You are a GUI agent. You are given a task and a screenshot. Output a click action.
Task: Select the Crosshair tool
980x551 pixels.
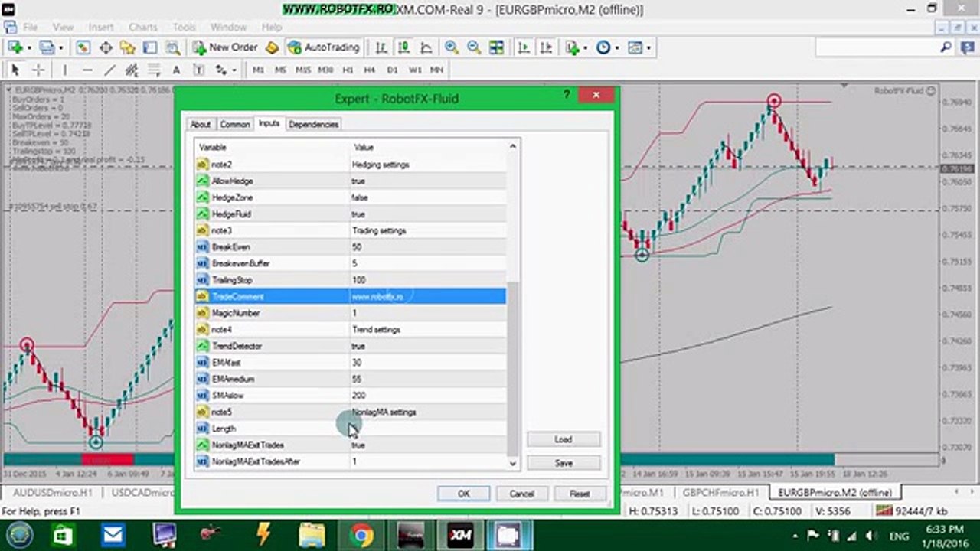[38, 70]
